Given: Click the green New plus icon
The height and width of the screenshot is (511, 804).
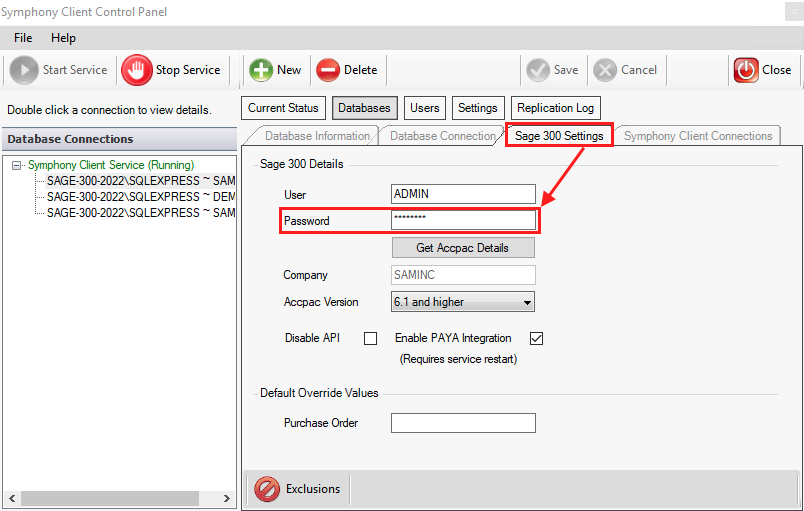Looking at the screenshot, I should pos(261,70).
